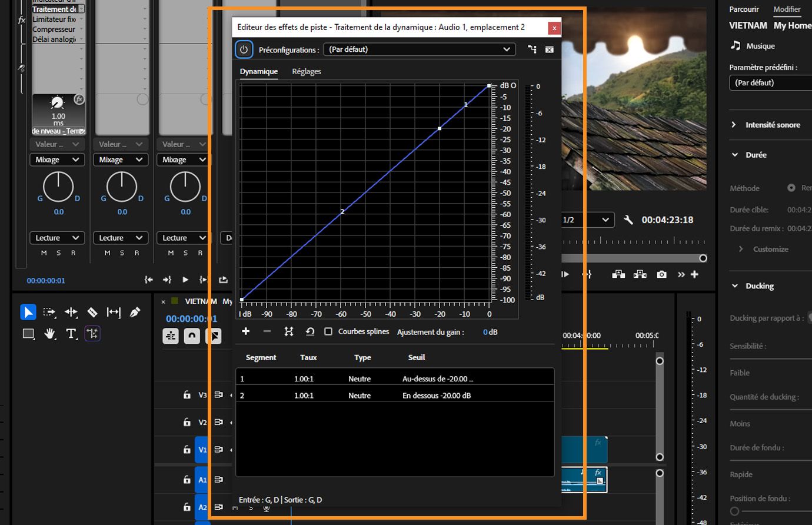Capture a frame using the camera icon
Viewport: 812px width, 525px height.
pyautogui.click(x=661, y=274)
